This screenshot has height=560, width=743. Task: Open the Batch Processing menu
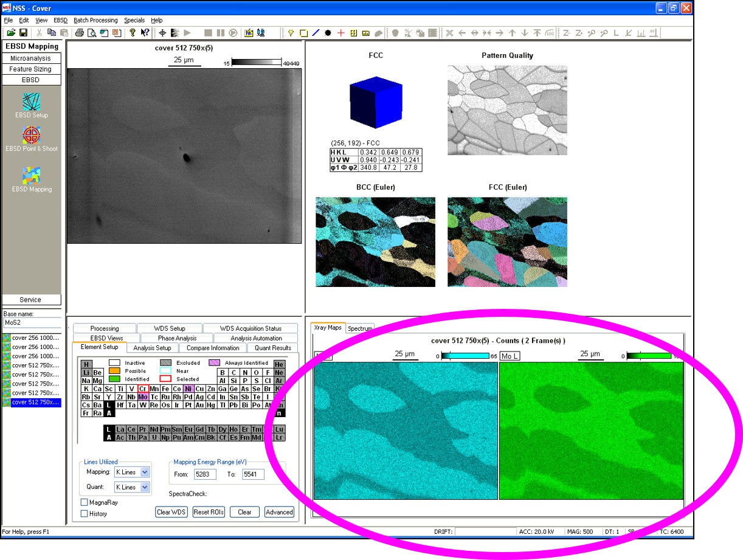[95, 20]
